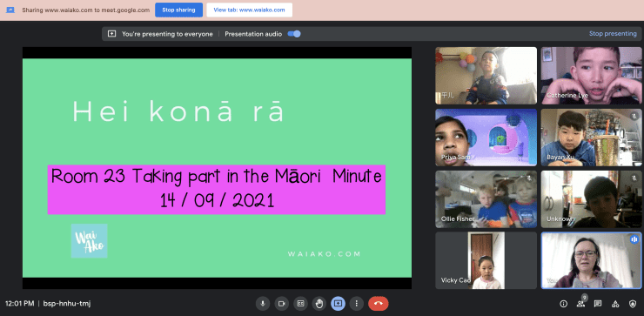
Task: Open the more options menu
Action: coord(357,304)
